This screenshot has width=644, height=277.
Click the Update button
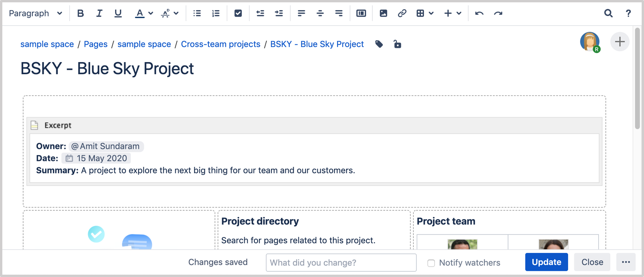tap(546, 262)
